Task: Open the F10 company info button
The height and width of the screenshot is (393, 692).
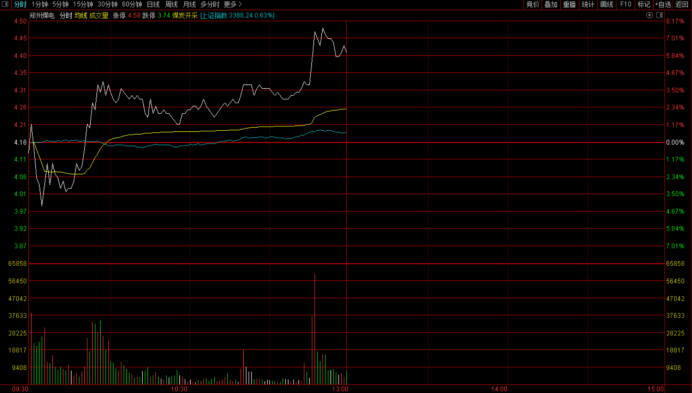Action: (x=625, y=4)
